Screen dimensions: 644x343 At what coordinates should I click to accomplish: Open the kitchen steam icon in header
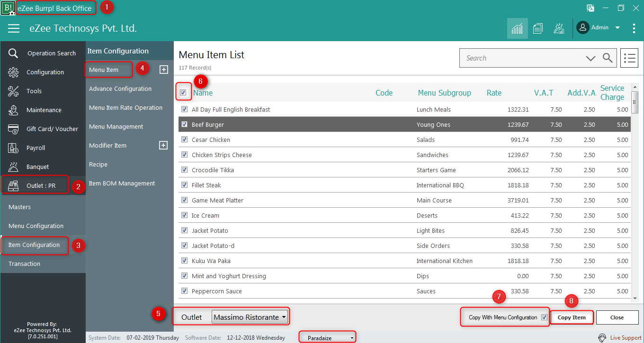pos(559,28)
